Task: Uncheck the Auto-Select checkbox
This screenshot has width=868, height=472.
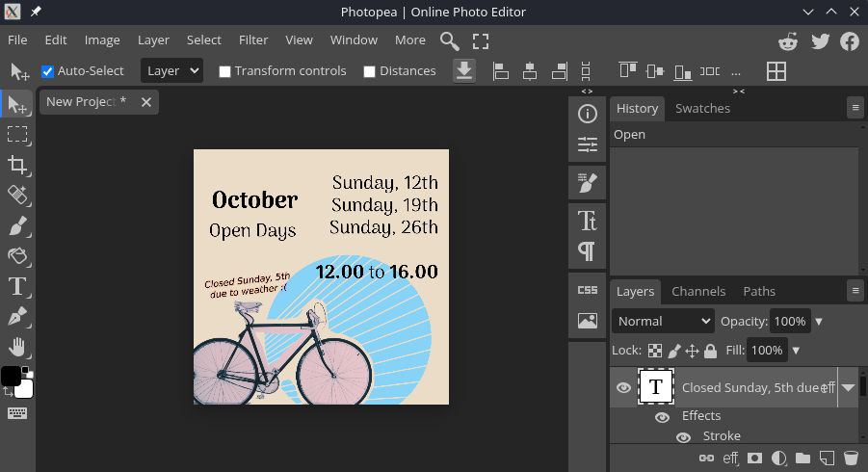Action: [47, 71]
